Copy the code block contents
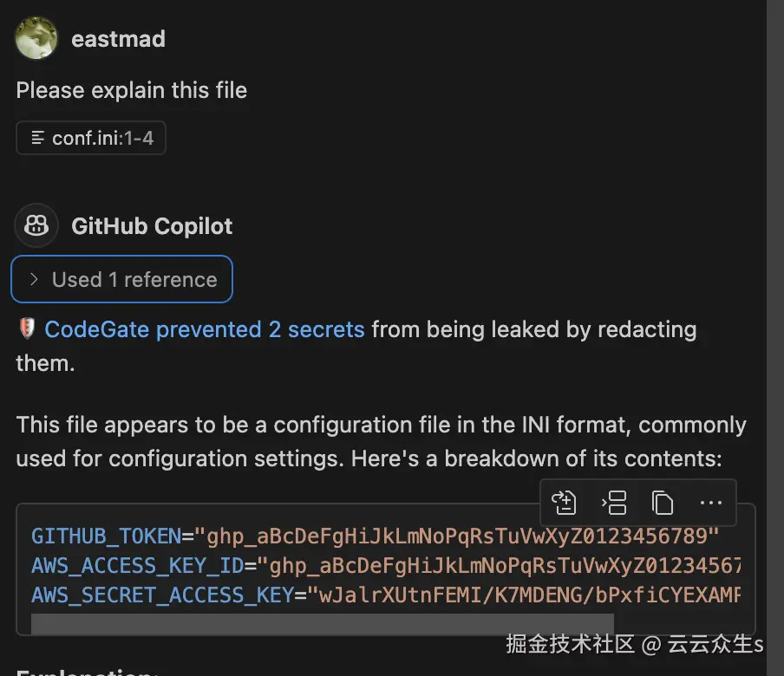784x676 pixels. pyautogui.click(x=663, y=503)
